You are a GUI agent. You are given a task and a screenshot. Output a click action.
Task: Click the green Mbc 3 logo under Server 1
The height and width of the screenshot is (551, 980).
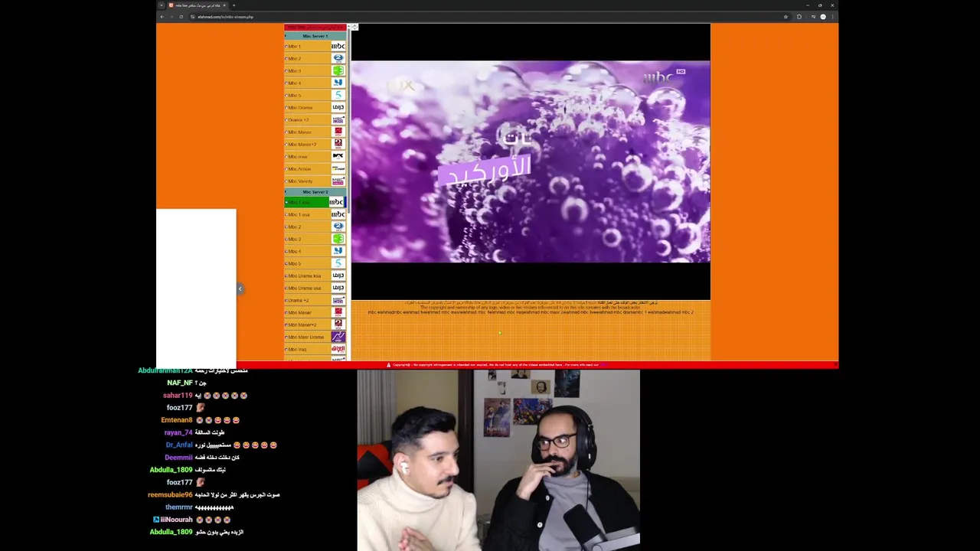point(338,70)
